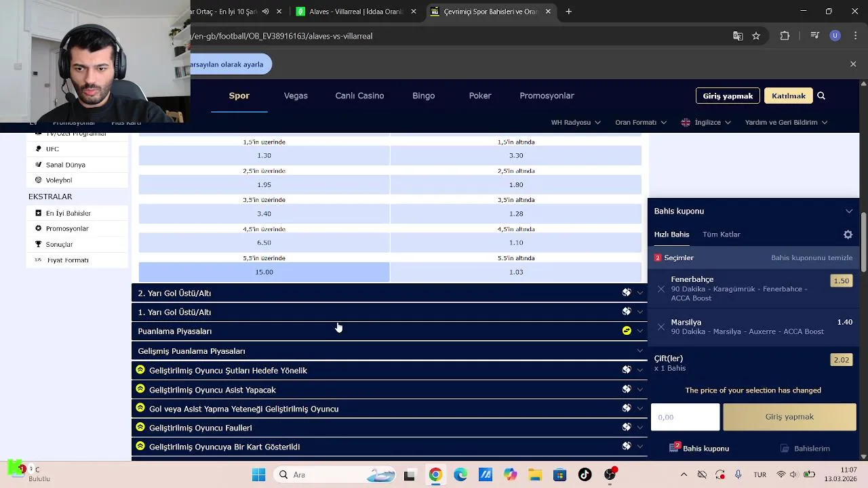Open En İyi Bahisler in sidebar

pyautogui.click(x=68, y=213)
